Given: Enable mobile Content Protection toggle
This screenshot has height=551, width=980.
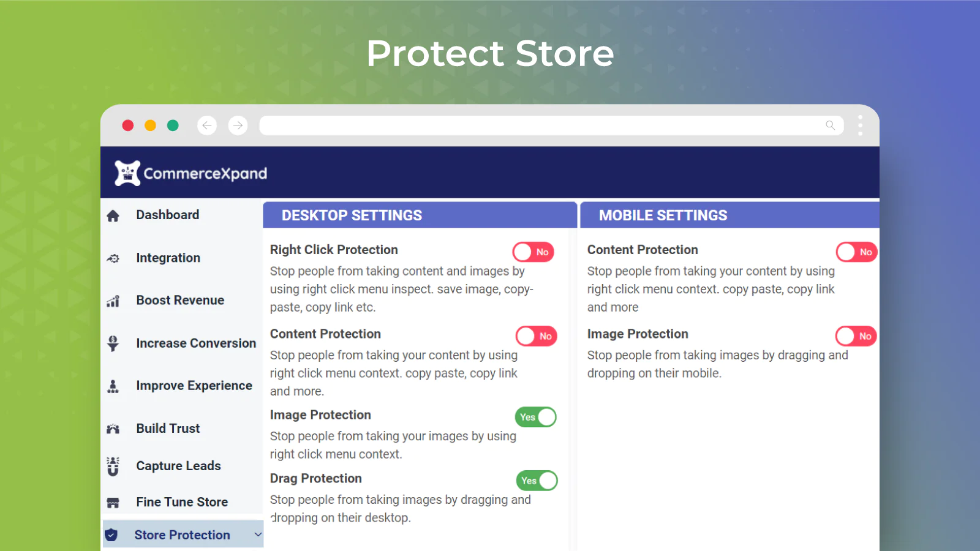Looking at the screenshot, I should (856, 252).
